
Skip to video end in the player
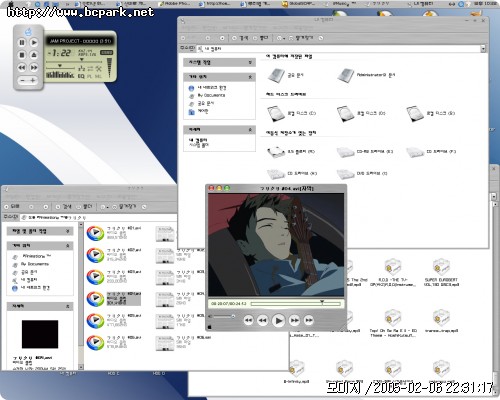(309, 321)
